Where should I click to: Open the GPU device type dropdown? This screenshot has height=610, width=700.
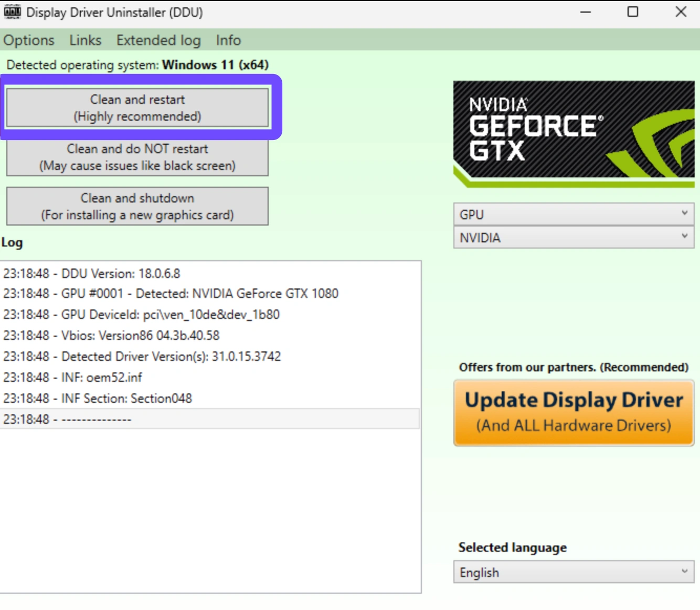[x=574, y=215]
